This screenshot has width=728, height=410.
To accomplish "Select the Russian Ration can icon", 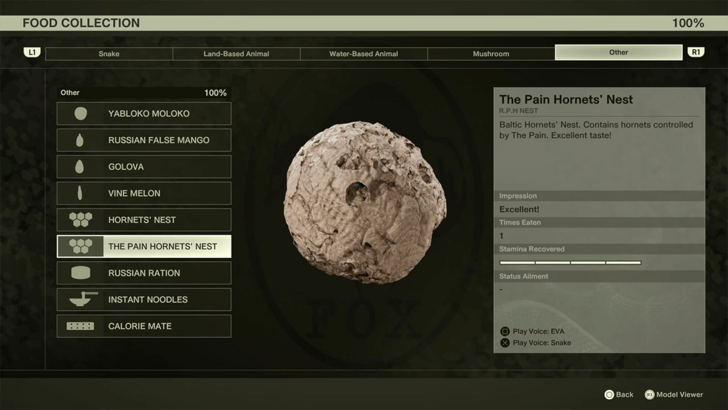I will pos(80,273).
